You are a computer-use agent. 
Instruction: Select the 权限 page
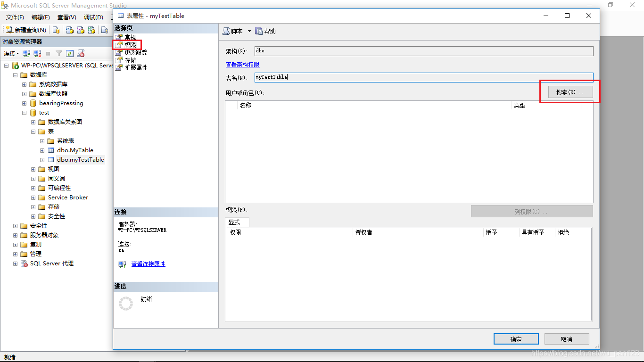click(x=130, y=45)
